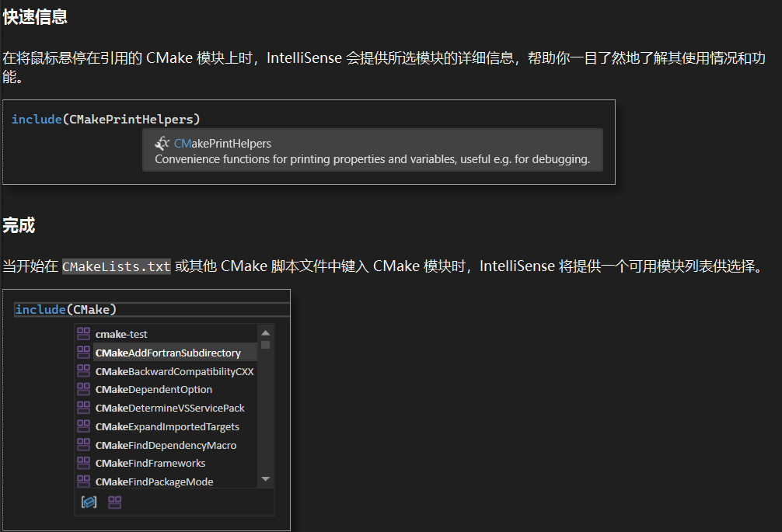Click module icon next to CMakeAddFortranSubdirectory
This screenshot has width=782, height=532.
point(83,352)
